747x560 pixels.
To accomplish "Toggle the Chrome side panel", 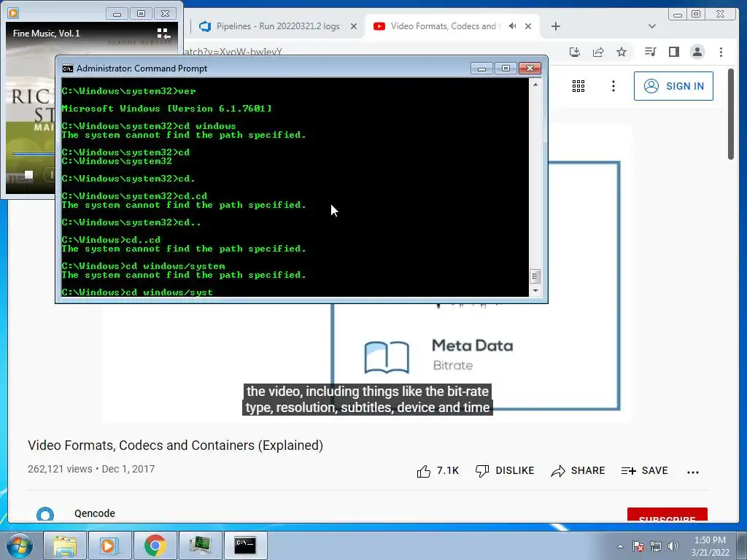I will pyautogui.click(x=673, y=52).
